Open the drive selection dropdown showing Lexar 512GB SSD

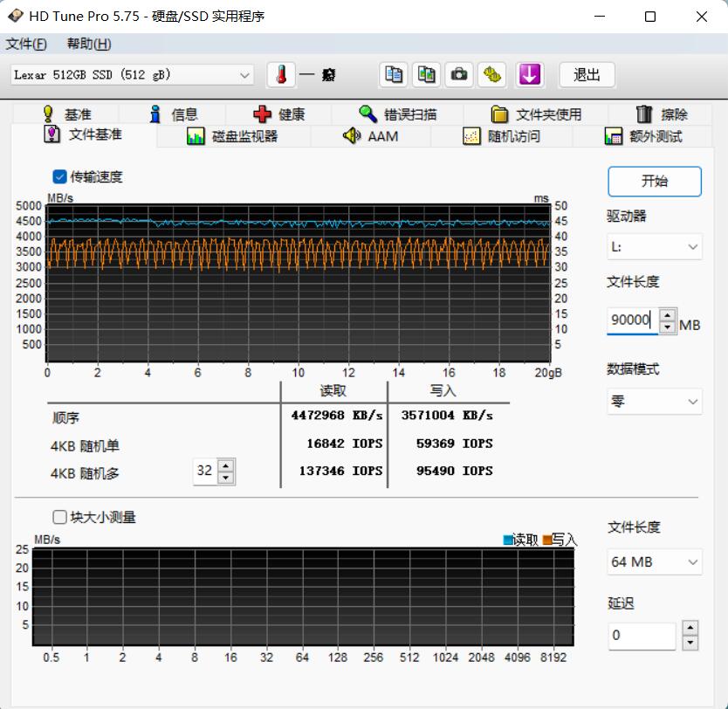(x=244, y=74)
